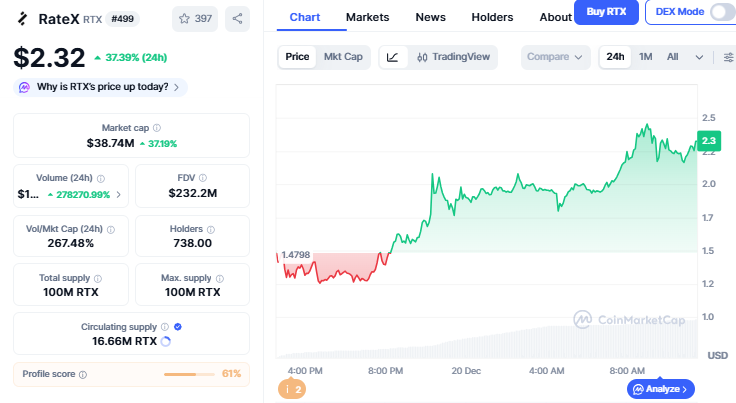Open 'Why is RTX's price up today?'
This screenshot has width=736, height=403.
click(x=101, y=87)
